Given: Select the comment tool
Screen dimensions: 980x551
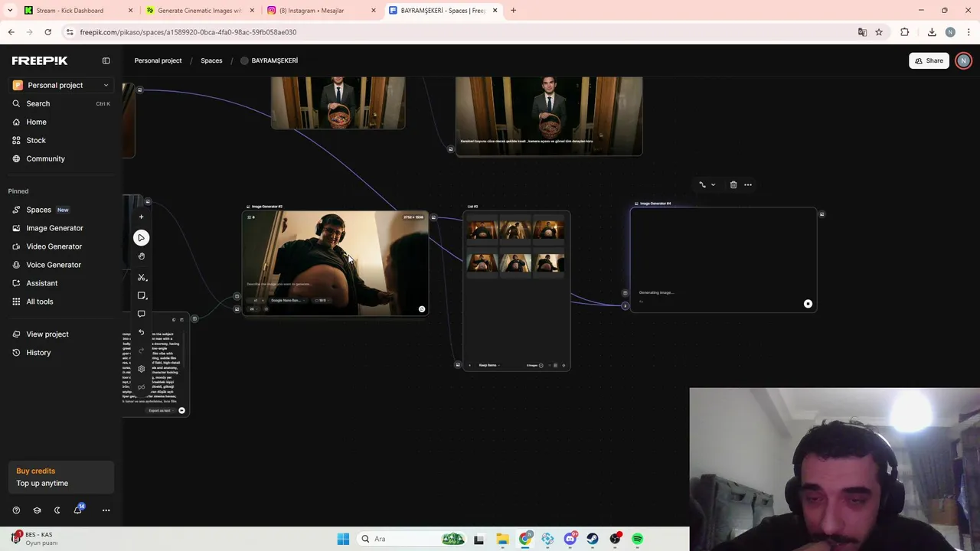Looking at the screenshot, I should [x=141, y=314].
